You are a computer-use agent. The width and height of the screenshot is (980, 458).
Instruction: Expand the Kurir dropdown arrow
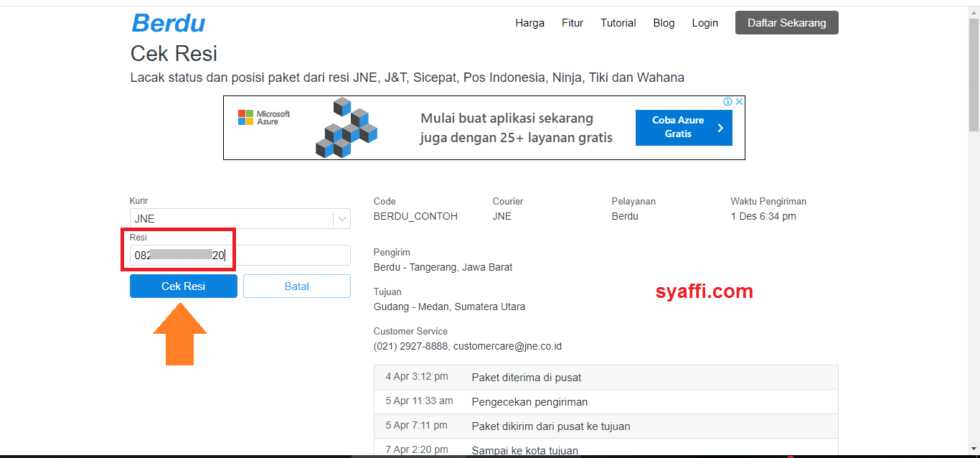(342, 219)
